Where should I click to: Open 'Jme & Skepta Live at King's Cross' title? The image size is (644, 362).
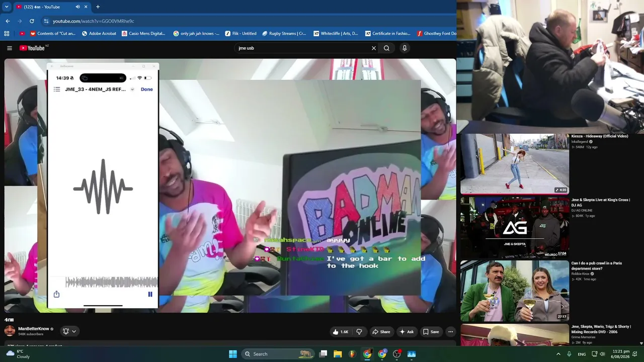pos(600,202)
